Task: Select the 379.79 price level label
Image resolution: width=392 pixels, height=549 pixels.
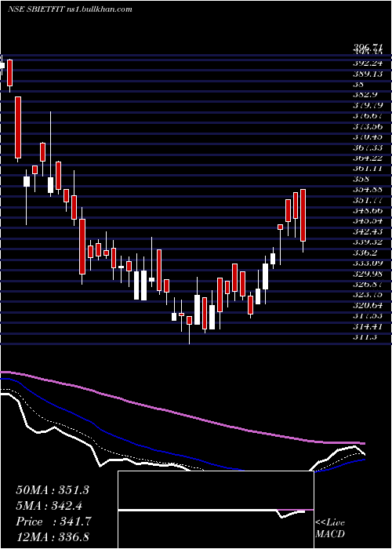Action: point(367,105)
